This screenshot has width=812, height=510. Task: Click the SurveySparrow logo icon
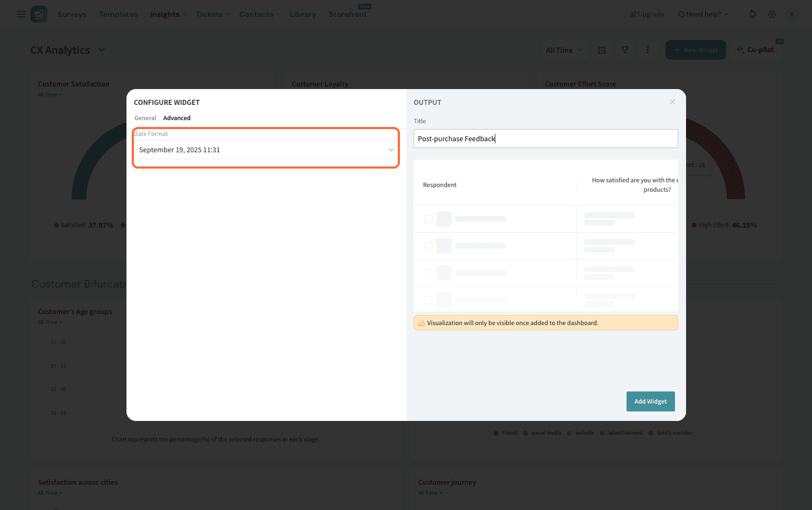click(x=39, y=14)
